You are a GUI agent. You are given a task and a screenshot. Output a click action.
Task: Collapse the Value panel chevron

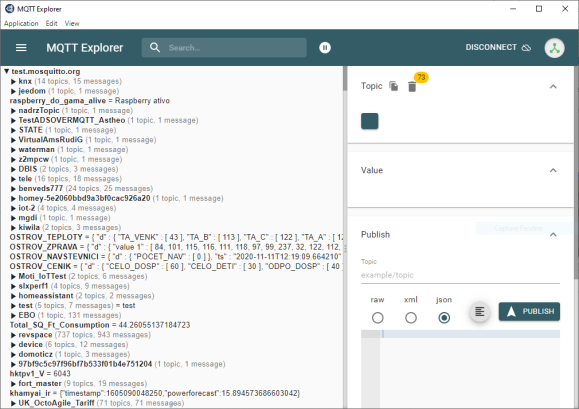553,171
